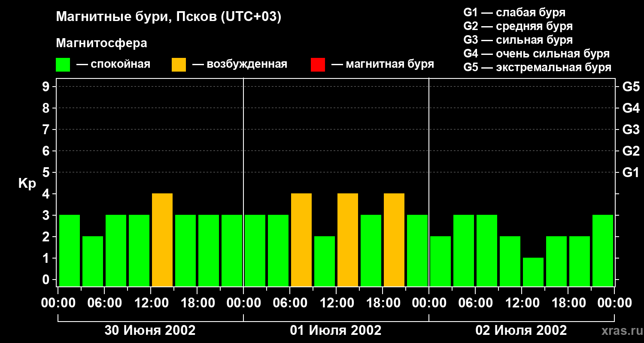Click the orange Kp 4 bar on 30 Июня
The width and height of the screenshot is (644, 343).
pos(162,240)
